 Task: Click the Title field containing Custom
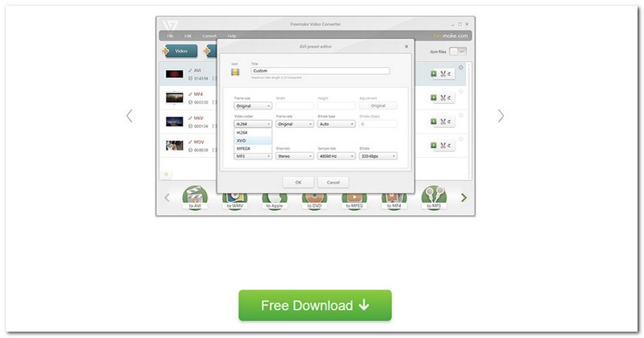tap(320, 71)
